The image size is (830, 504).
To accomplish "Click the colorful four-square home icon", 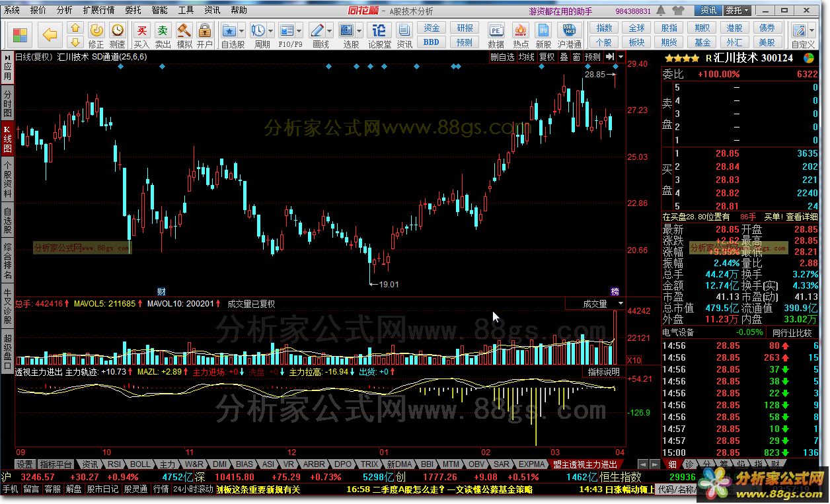I will click(20, 35).
